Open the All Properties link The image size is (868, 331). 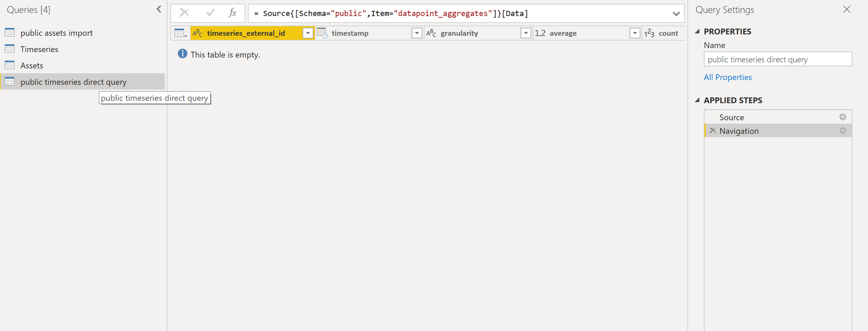(727, 77)
